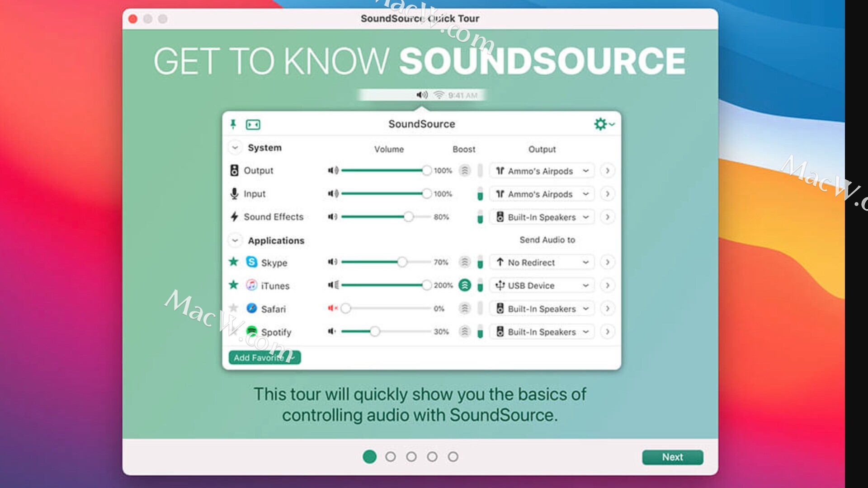
Task: Mute the iTunes volume icon
Action: pyautogui.click(x=333, y=285)
